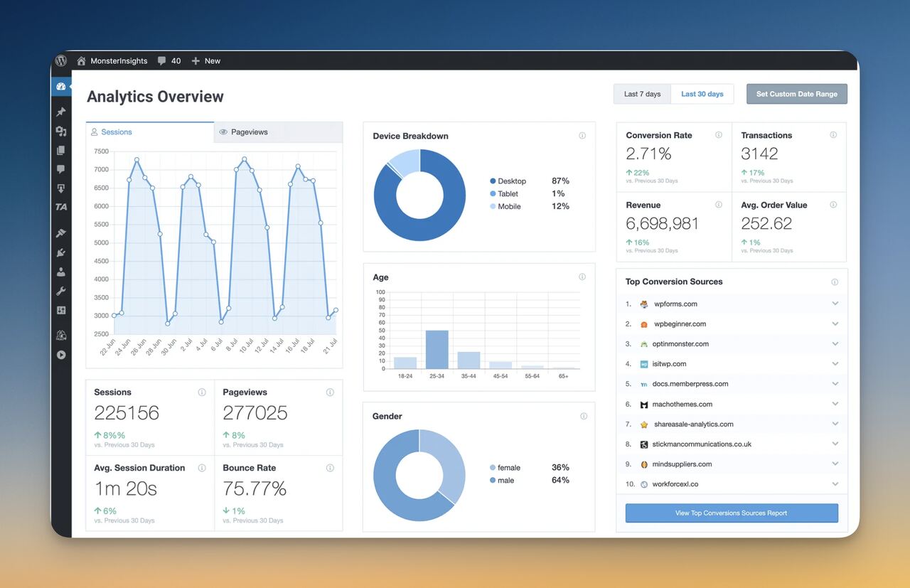
Task: Click the machothemes.com source name
Action: [x=682, y=404]
